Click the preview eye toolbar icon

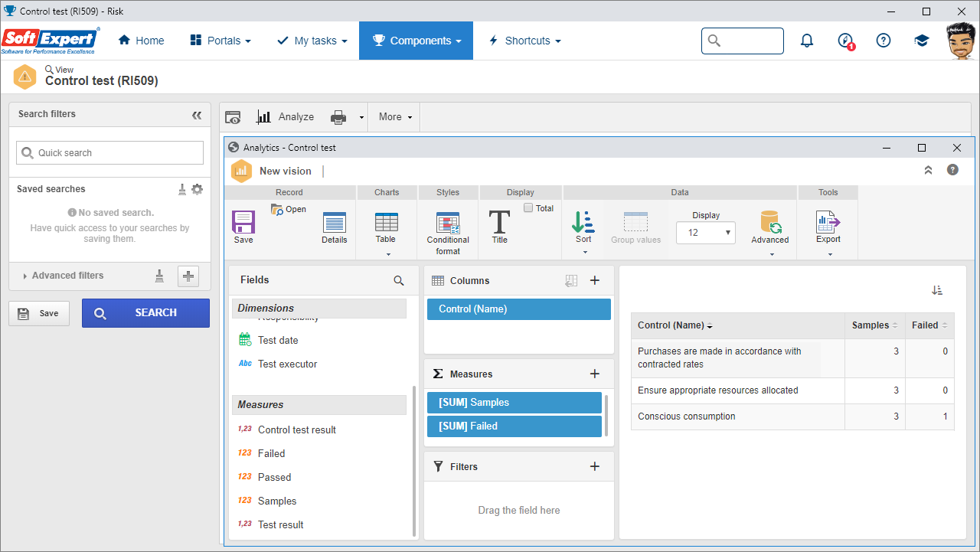point(233,117)
